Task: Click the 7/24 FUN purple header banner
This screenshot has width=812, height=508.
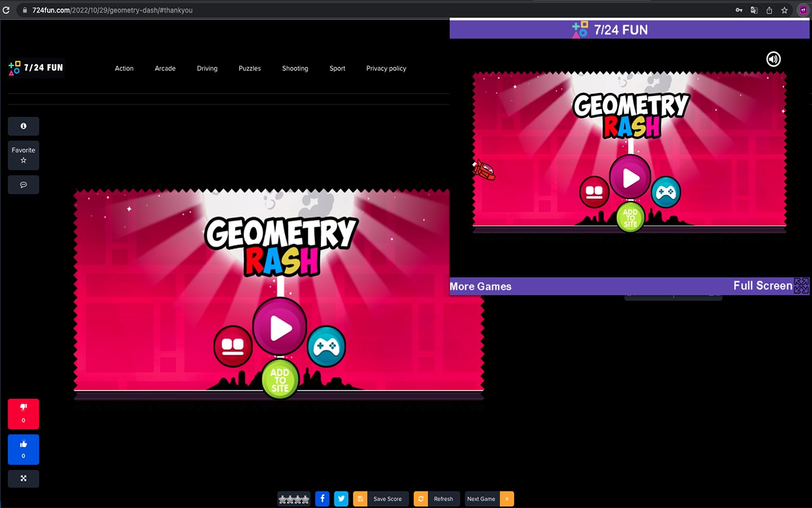Action: coord(631,29)
